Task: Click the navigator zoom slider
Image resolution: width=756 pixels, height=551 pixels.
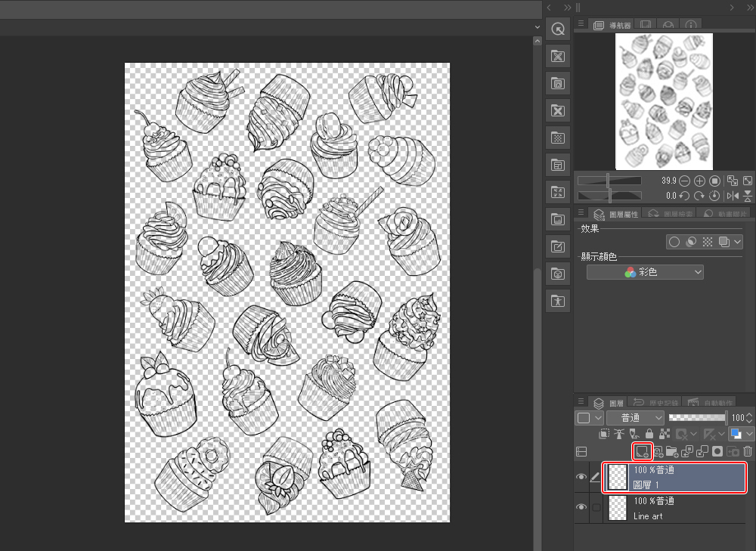Action: (x=609, y=181)
